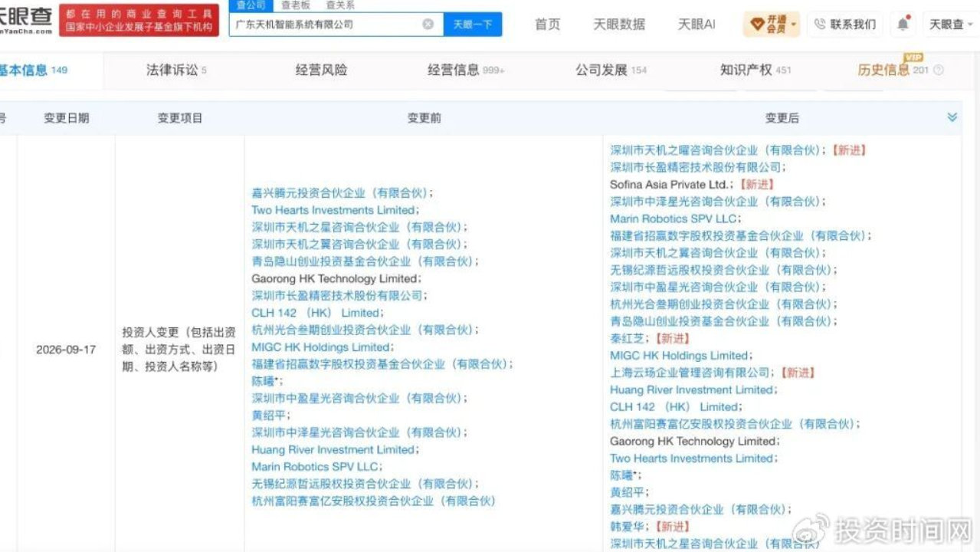Click the 变更后 column header
980x552 pixels.
(x=782, y=118)
